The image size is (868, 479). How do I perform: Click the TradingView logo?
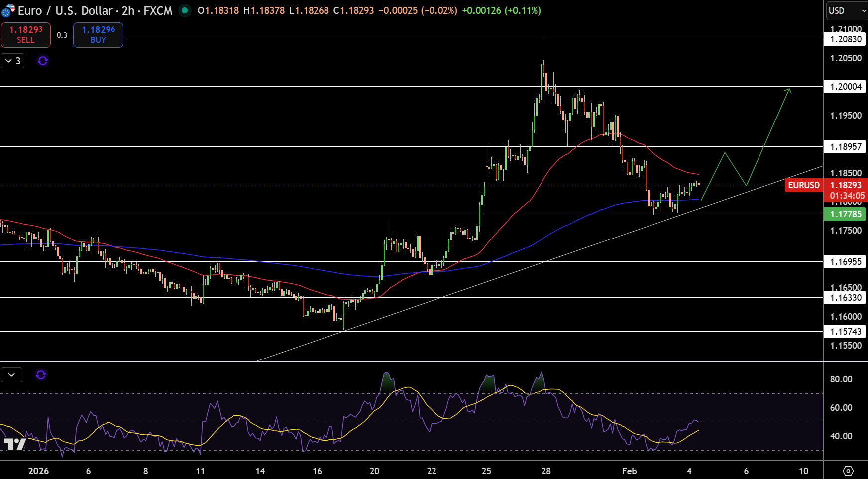coord(14,444)
